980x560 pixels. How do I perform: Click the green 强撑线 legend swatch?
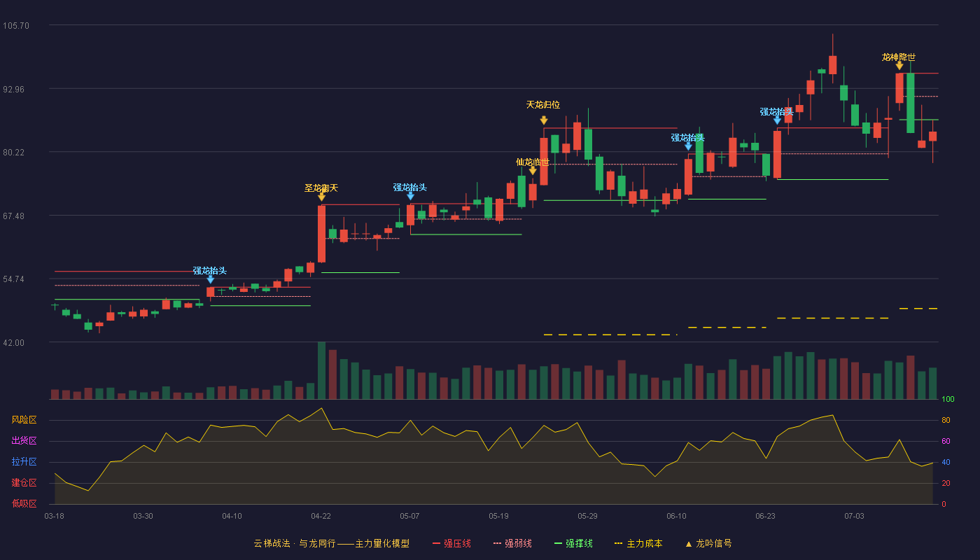coord(558,543)
